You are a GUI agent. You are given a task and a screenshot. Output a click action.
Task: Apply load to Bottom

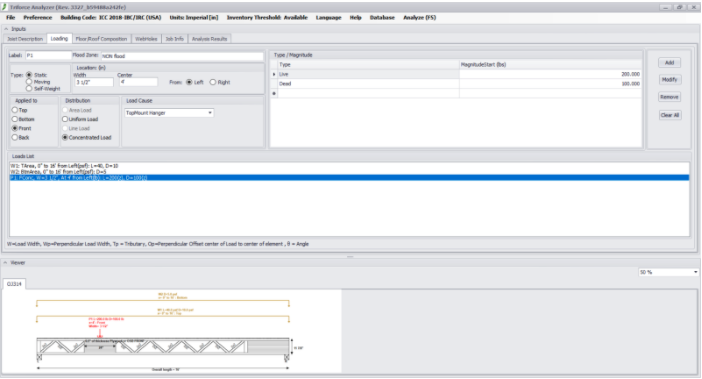tap(15, 119)
